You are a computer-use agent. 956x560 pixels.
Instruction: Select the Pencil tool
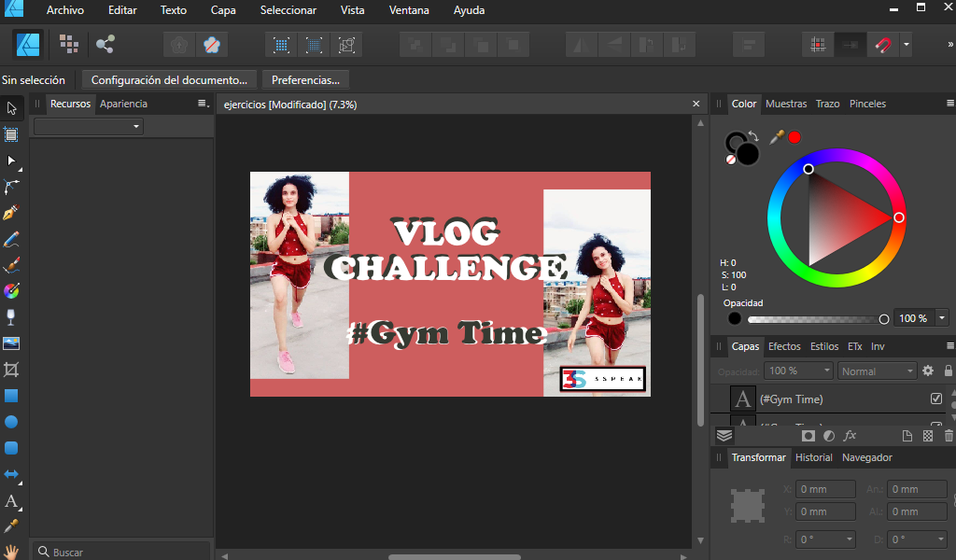coord(11,239)
